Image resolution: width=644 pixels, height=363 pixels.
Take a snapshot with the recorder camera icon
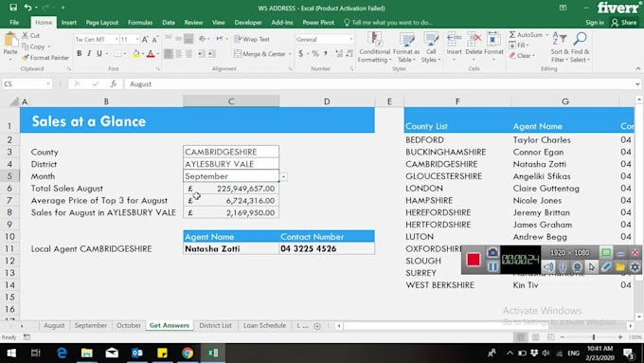[492, 252]
